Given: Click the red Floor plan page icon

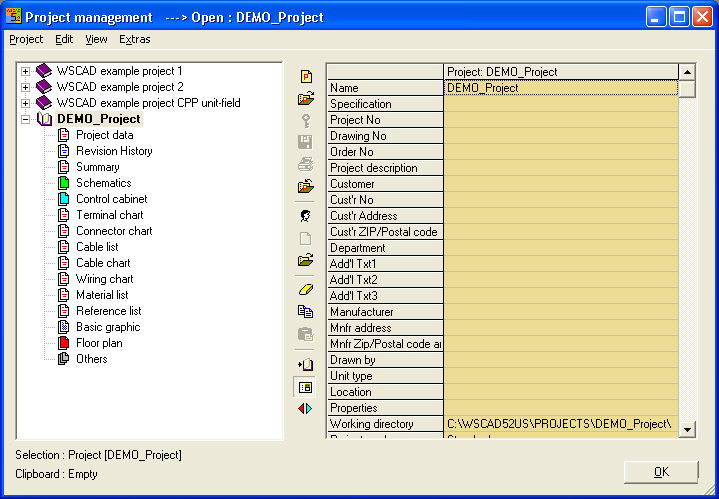Looking at the screenshot, I should pyautogui.click(x=64, y=343).
